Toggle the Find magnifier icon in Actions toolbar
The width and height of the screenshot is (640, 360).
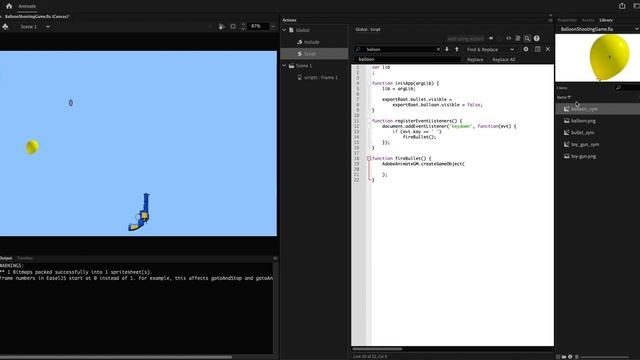point(527,38)
